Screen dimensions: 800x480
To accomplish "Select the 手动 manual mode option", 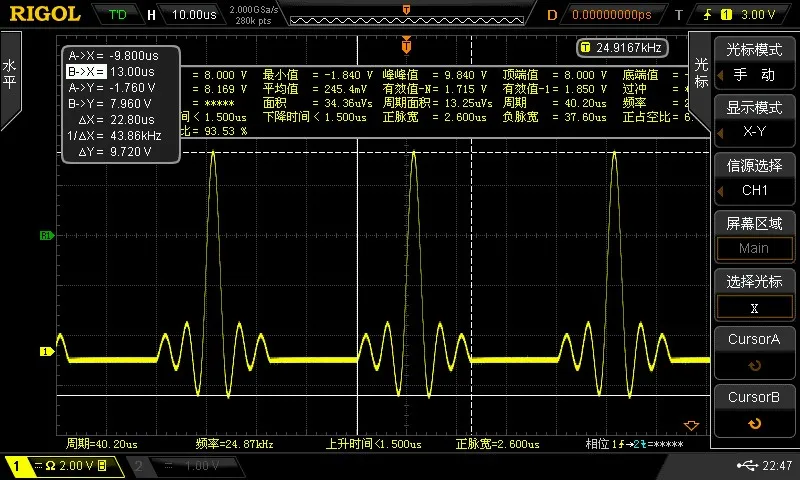I will click(754, 75).
